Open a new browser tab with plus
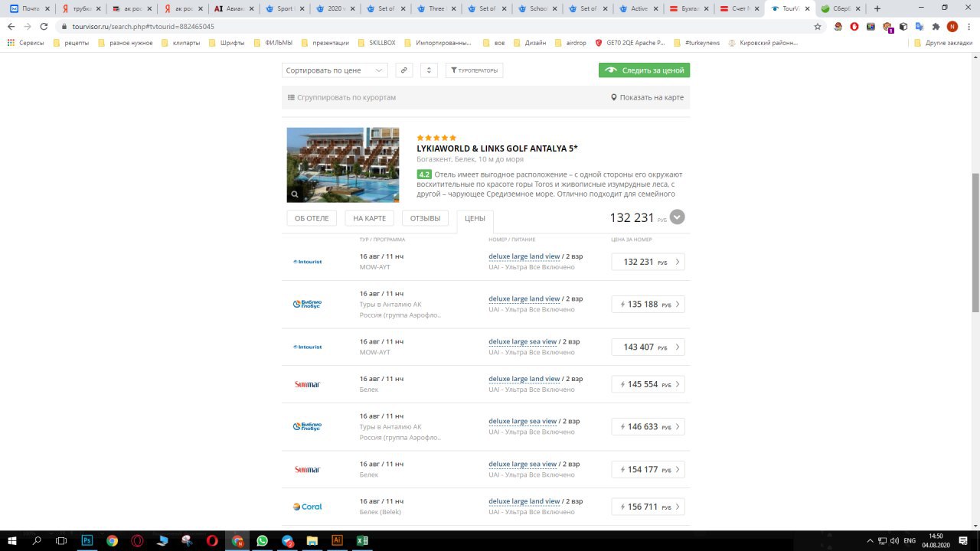This screenshot has width=980, height=551. (877, 8)
